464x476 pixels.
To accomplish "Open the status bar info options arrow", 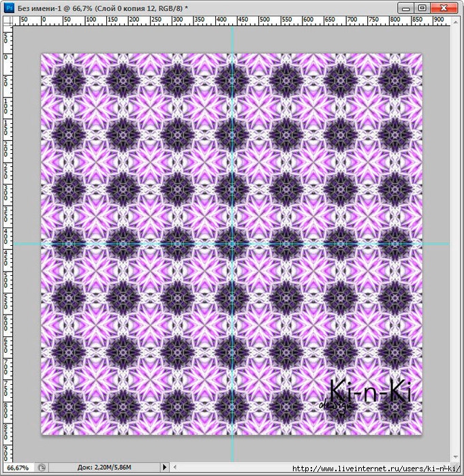I will pos(165,467).
